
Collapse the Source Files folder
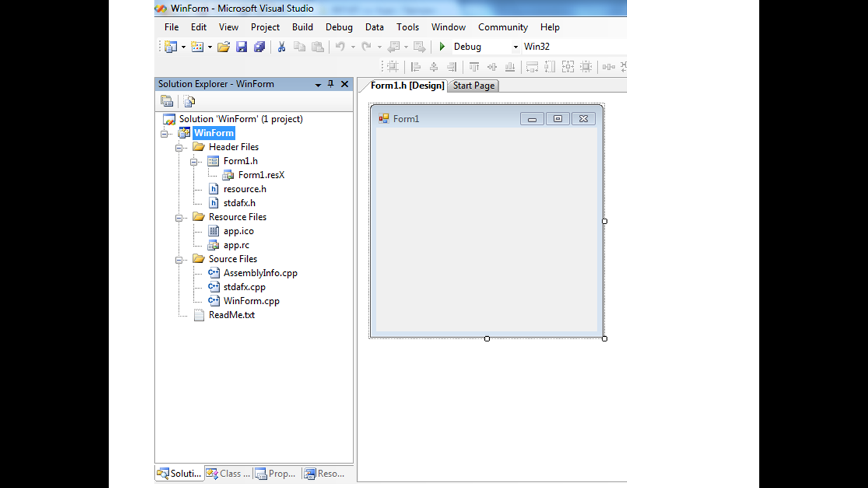179,259
